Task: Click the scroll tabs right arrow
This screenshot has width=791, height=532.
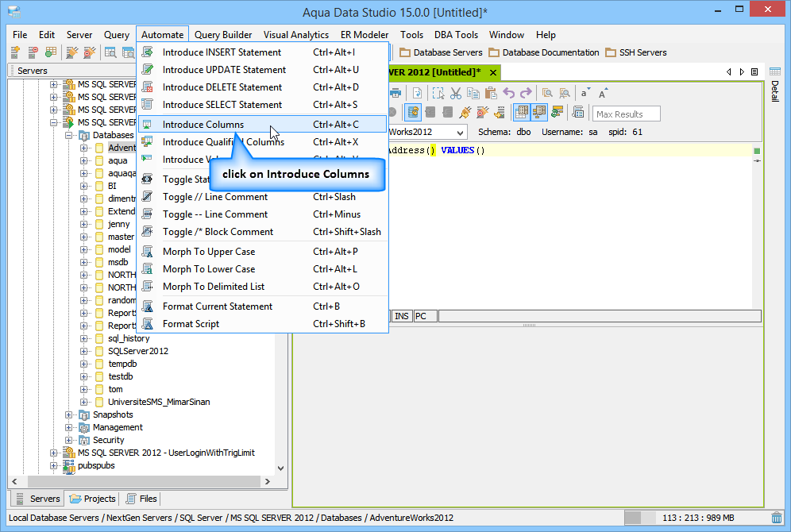Action: pyautogui.click(x=742, y=72)
